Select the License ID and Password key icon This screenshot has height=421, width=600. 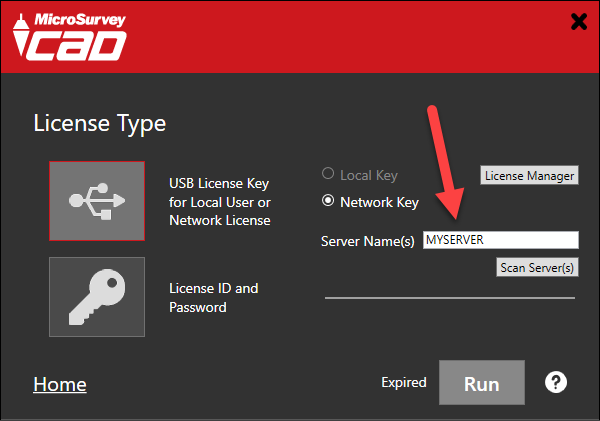(97, 297)
